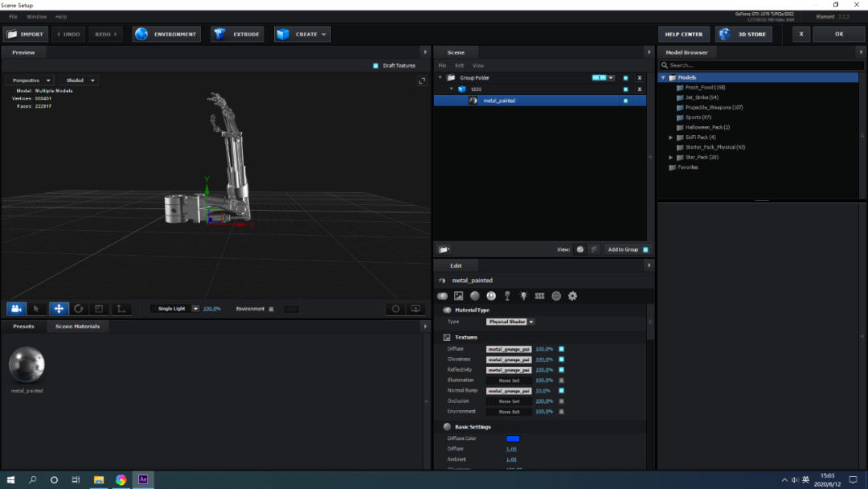Open Windows search from taskbar
Image resolution: width=868 pixels, height=489 pixels.
point(33,479)
